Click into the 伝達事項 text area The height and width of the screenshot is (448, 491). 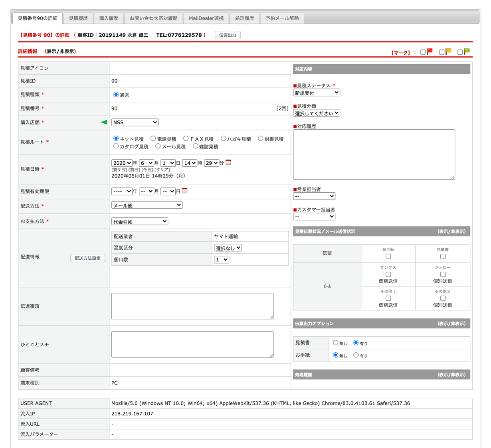tap(192, 306)
